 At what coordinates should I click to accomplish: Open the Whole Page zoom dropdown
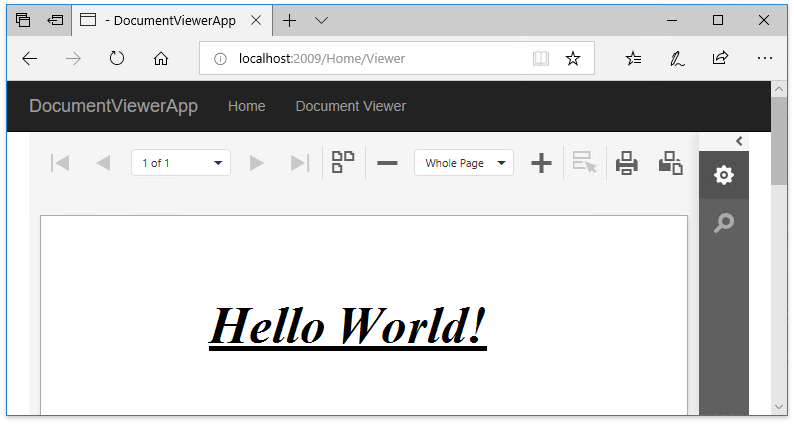[501, 163]
